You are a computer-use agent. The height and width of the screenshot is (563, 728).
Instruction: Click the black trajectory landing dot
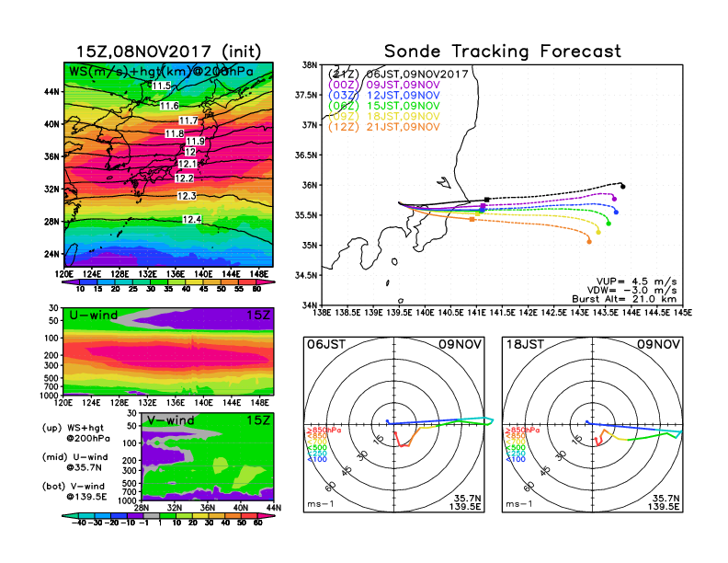click(622, 187)
